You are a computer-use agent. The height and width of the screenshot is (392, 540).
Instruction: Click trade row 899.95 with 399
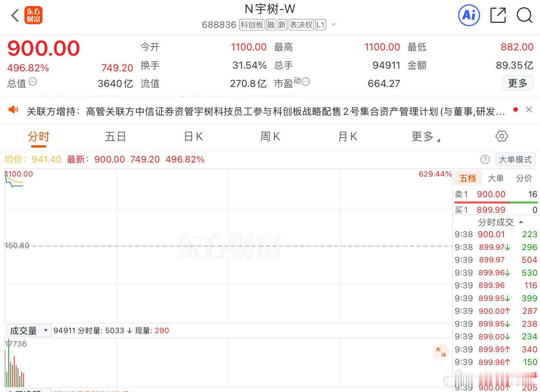click(496, 298)
